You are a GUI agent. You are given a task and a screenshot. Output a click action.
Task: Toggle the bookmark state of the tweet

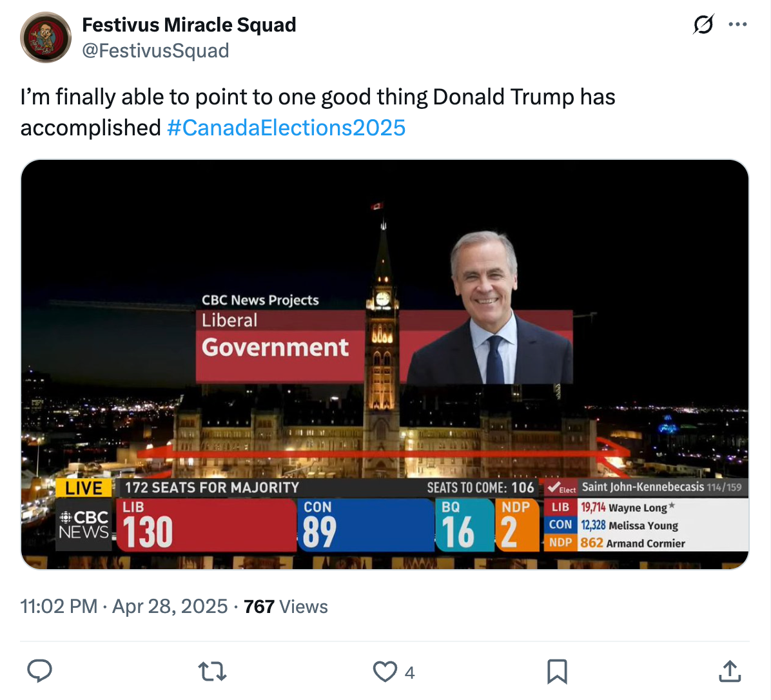(558, 671)
